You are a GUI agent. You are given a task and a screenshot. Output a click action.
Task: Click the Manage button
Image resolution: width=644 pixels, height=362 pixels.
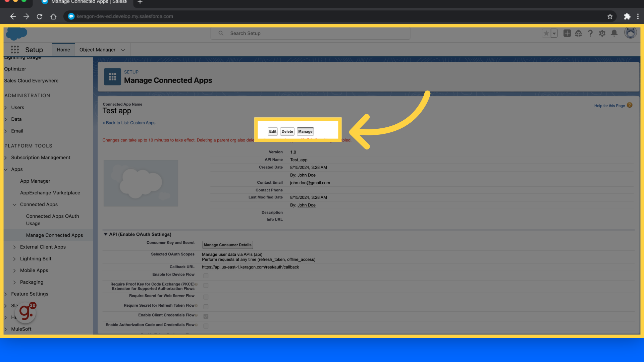coord(305,131)
